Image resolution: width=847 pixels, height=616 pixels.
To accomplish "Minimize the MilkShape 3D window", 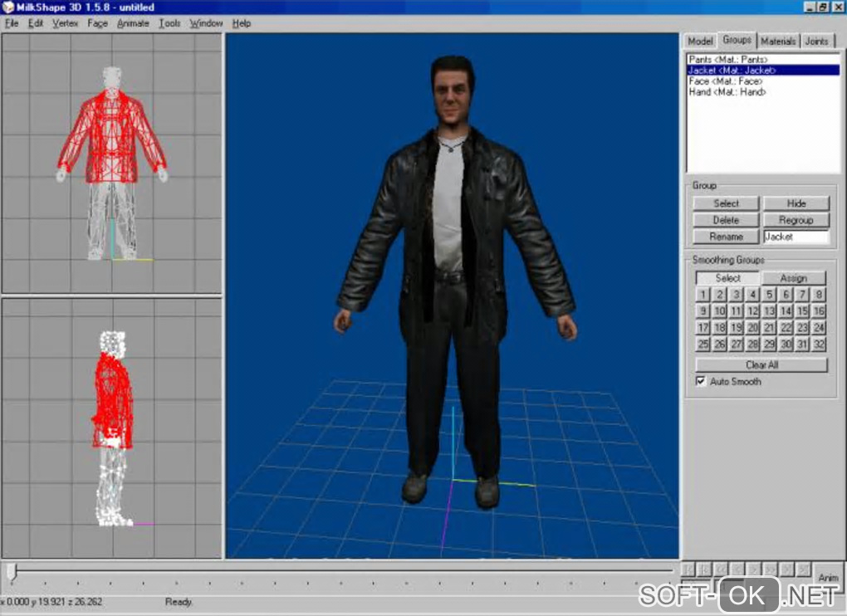I will (x=809, y=7).
